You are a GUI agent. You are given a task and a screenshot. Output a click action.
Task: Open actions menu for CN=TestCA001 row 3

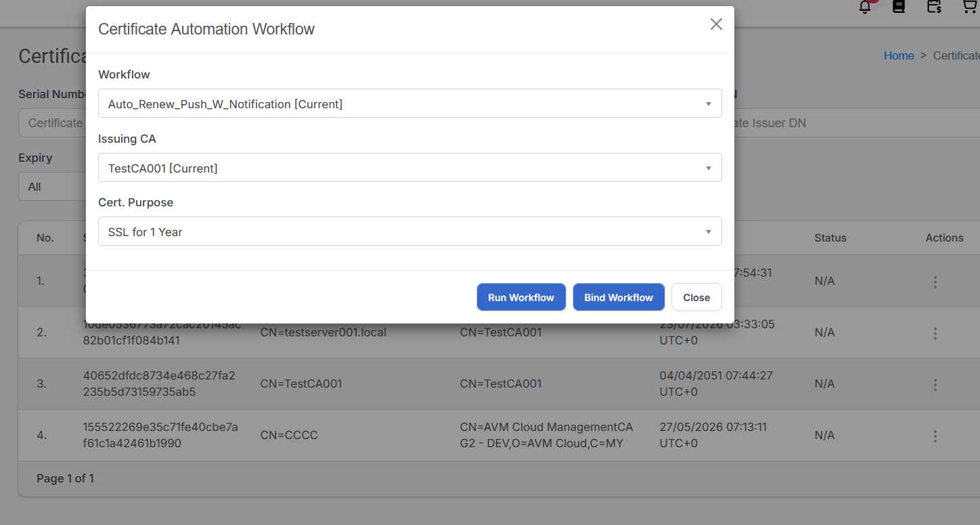pos(935,384)
